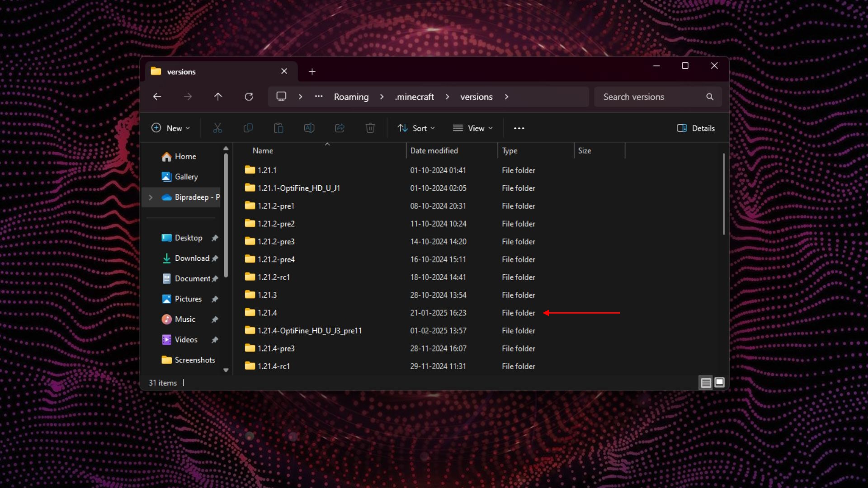Click the Share icon in toolbar
The width and height of the screenshot is (868, 488).
click(x=340, y=128)
